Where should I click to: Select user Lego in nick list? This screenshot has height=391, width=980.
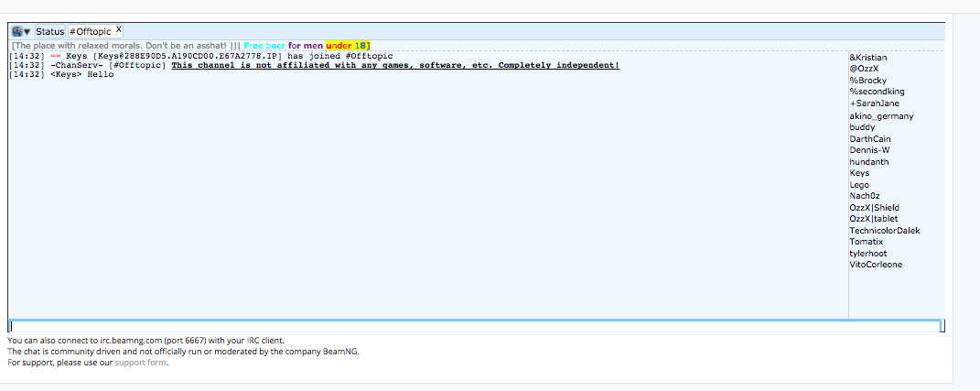point(859,185)
